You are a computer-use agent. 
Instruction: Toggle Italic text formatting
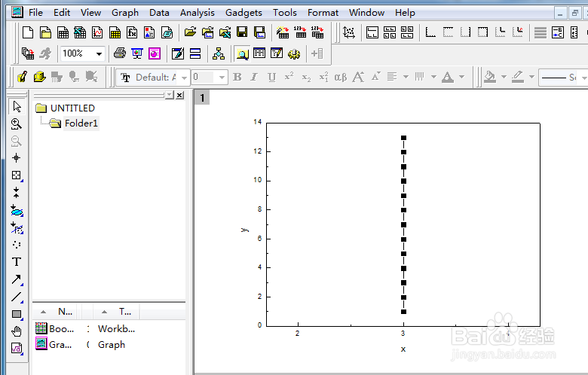(x=254, y=77)
